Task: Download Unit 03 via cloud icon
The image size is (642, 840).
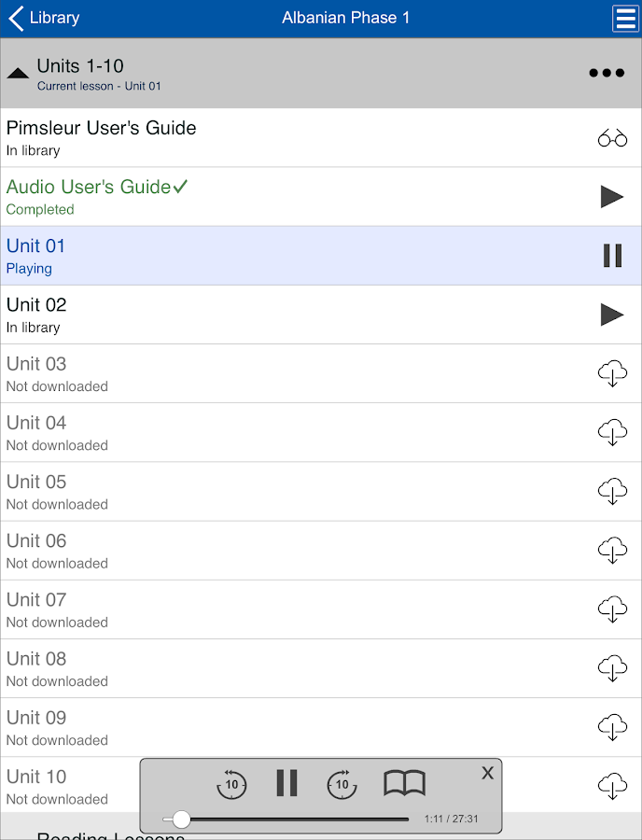Action: point(612,374)
